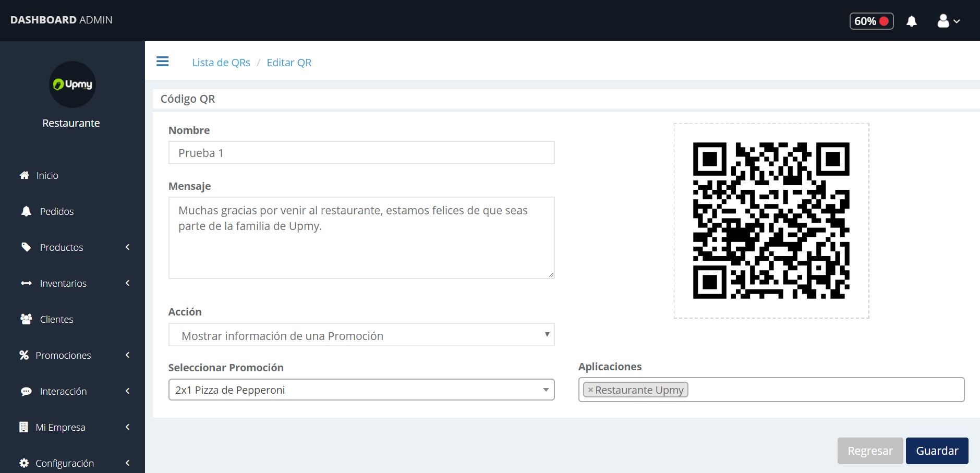Click the home icon next to Inicio
Image resolution: width=980 pixels, height=473 pixels.
point(25,175)
